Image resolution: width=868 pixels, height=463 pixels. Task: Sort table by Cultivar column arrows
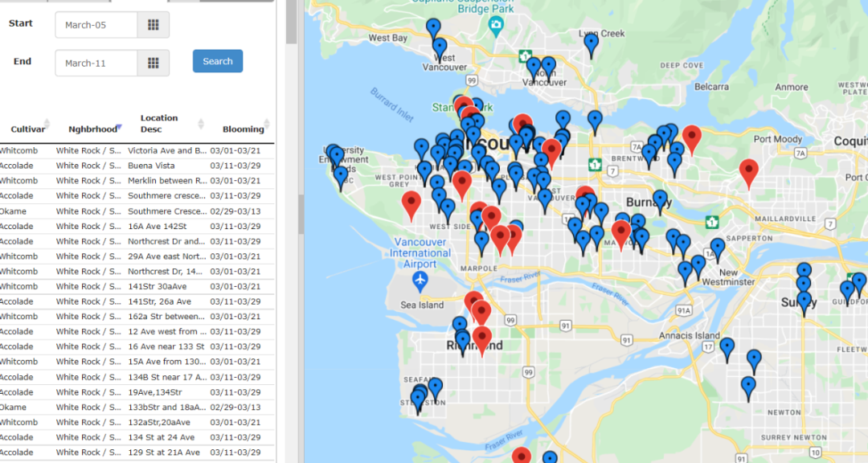pos(47,124)
